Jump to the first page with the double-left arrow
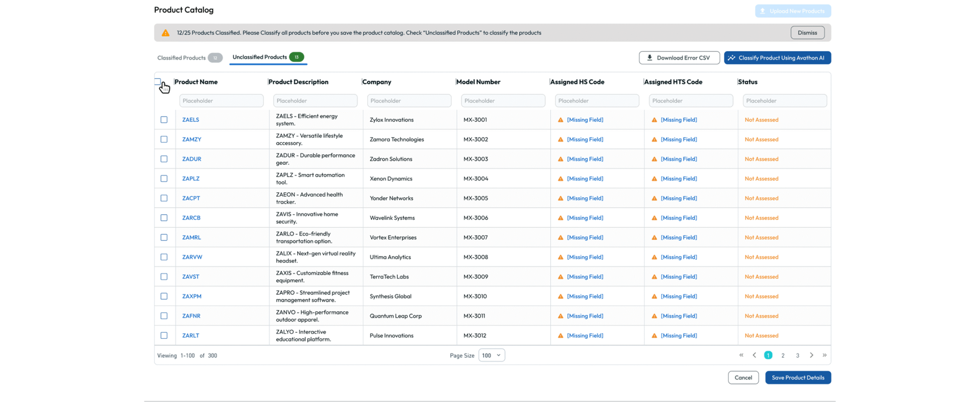 (741, 355)
